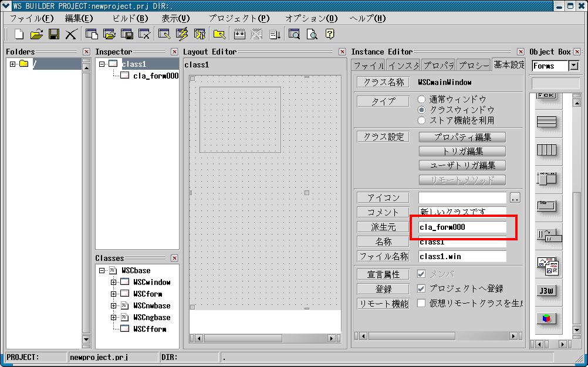Image resolution: width=588 pixels, height=367 pixels.
Task: Expand the WSCwindow tree node
Action: click(x=114, y=282)
